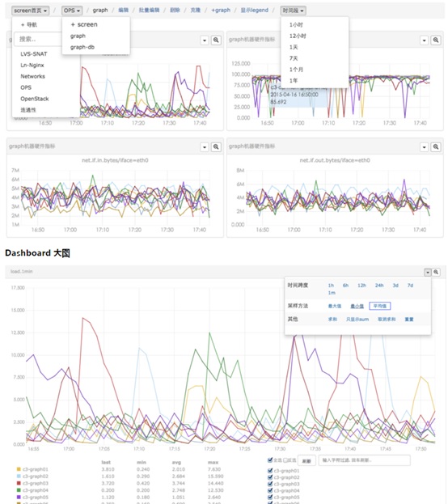Click the 批量编辑 link
The width and height of the screenshot is (448, 504).
click(149, 11)
